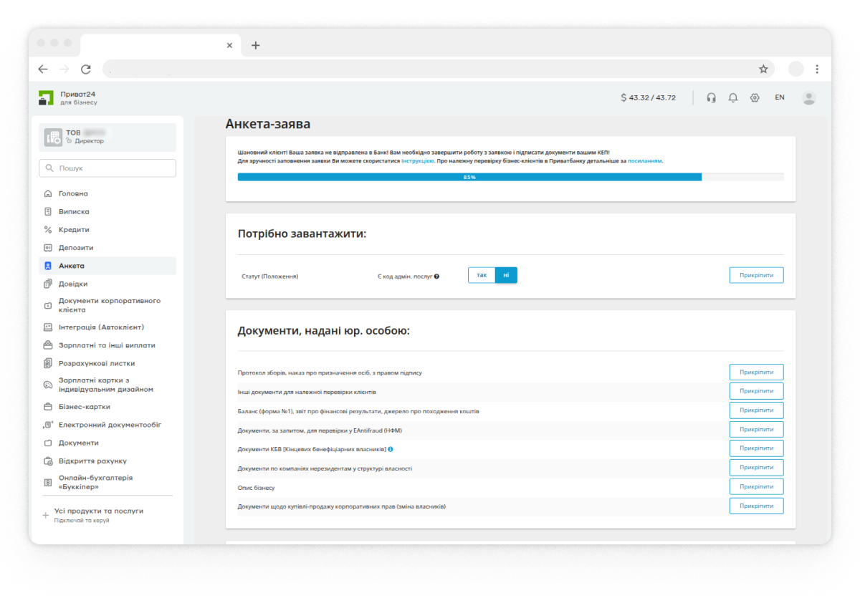Bookmark page with star icon
This screenshot has width=860, height=616.
click(763, 69)
